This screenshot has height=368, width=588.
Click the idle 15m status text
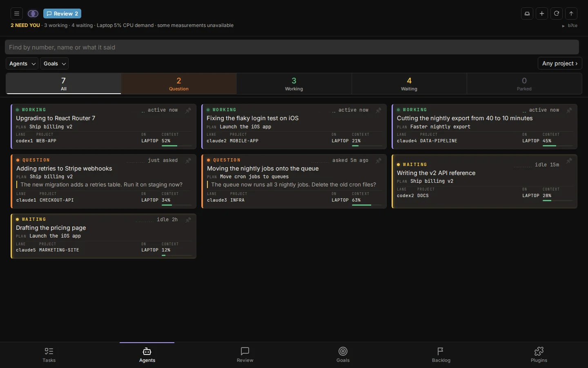point(547,165)
